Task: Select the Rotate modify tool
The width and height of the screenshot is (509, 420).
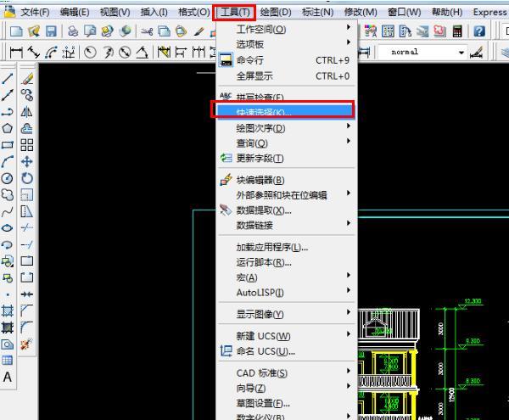Action: pyautogui.click(x=27, y=178)
